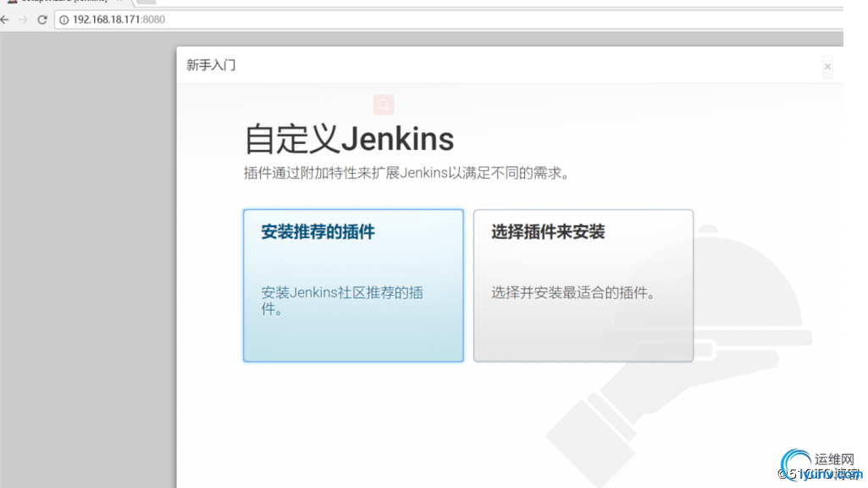Click the address bar showing 192.168.18.171:8080

pyautogui.click(x=448, y=20)
